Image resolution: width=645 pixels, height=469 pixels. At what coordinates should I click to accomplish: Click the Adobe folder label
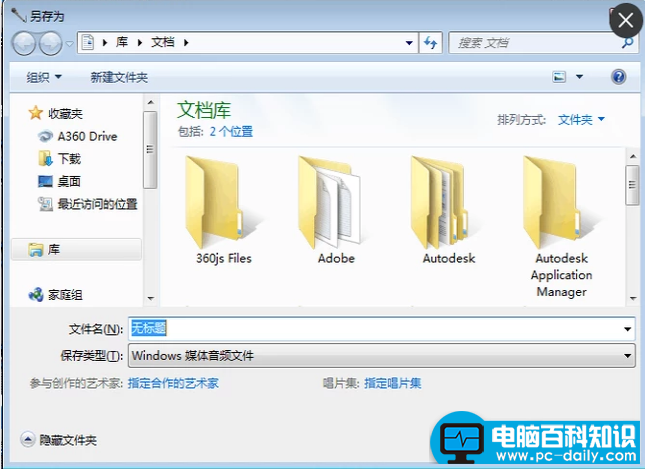336,258
